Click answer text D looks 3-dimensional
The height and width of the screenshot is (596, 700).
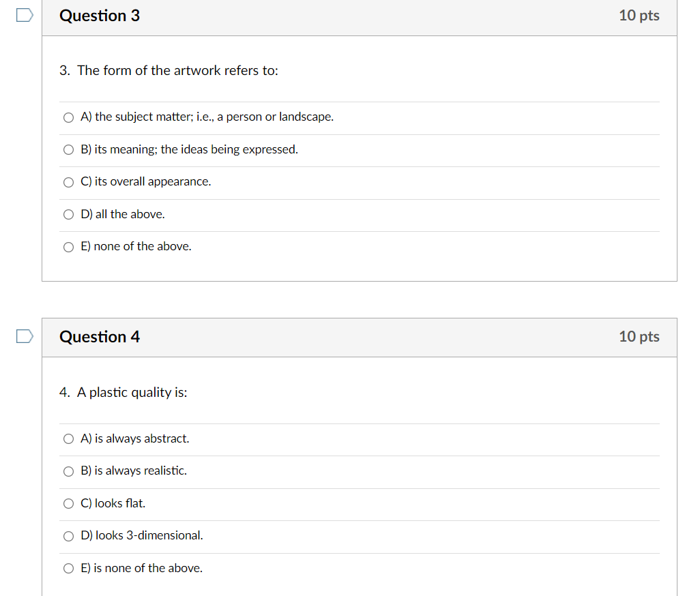(x=141, y=535)
